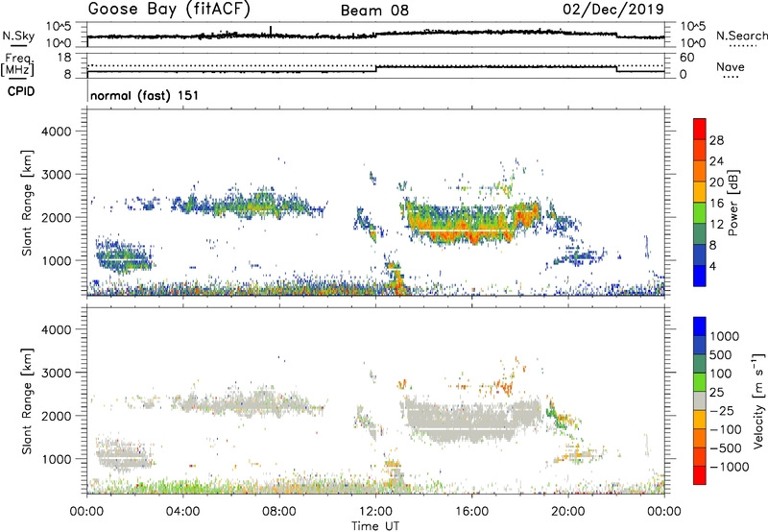Click the "04:00" time axis label
This screenshot has height=532, width=768.
[182, 512]
